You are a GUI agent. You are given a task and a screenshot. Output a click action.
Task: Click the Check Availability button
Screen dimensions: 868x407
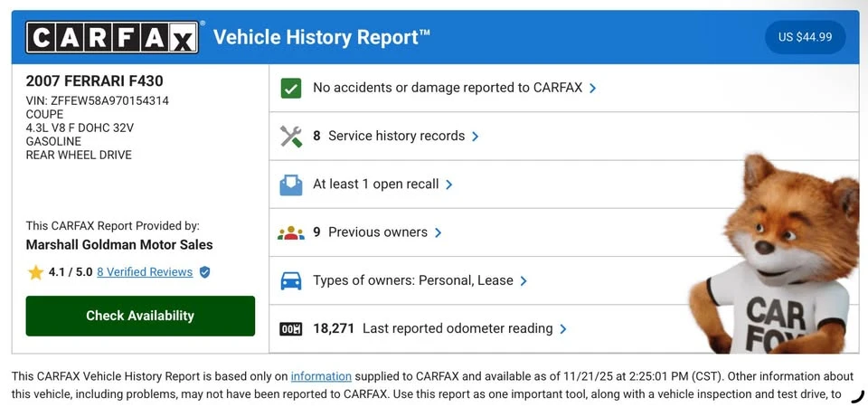[x=140, y=316]
